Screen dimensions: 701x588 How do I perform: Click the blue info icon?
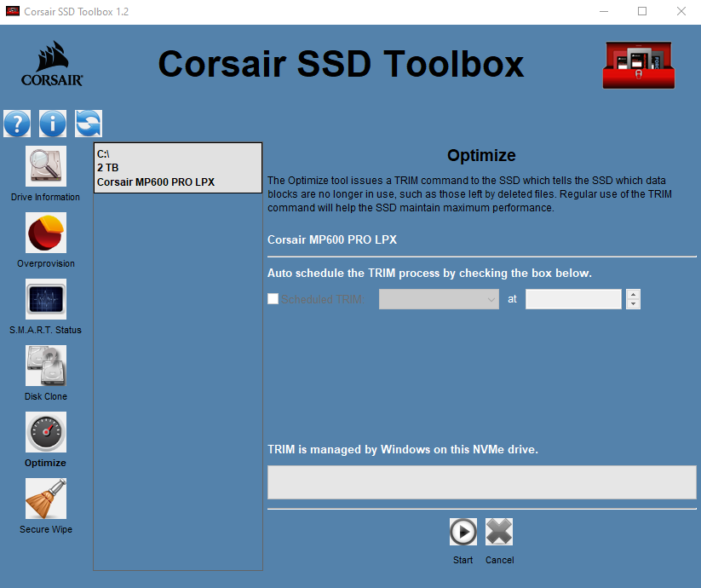[x=53, y=124]
